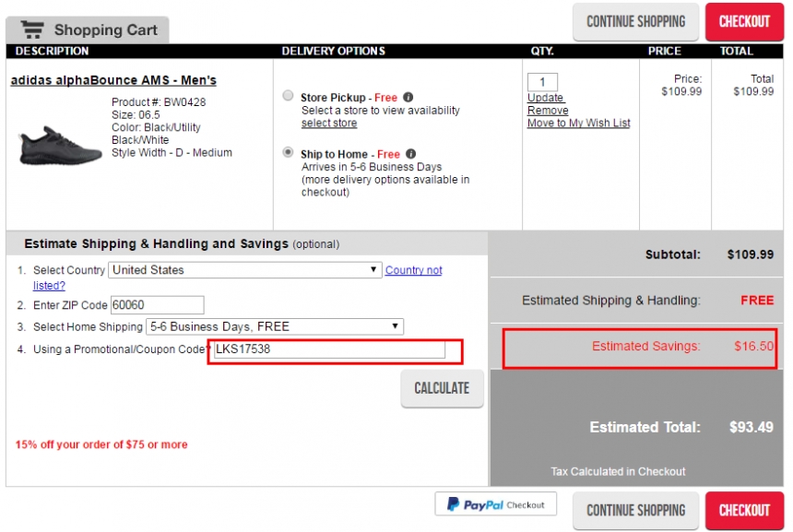Click the Estimated Savings $16.50 value
Screen dimensions: 793x532
point(753,347)
